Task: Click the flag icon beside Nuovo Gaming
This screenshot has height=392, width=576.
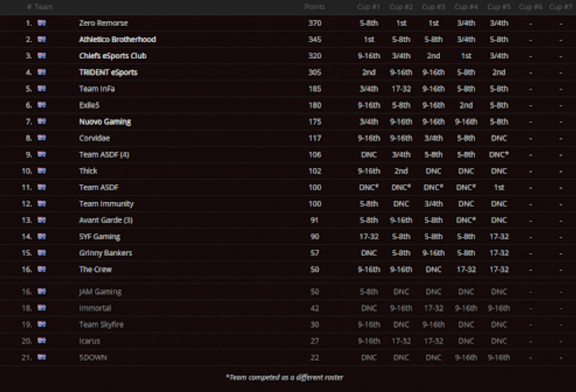Action: tap(42, 121)
